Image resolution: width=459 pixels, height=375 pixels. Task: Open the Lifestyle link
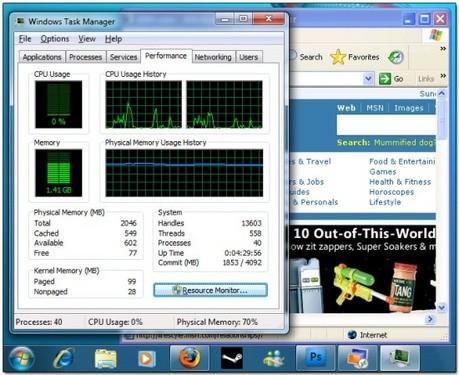coord(385,202)
